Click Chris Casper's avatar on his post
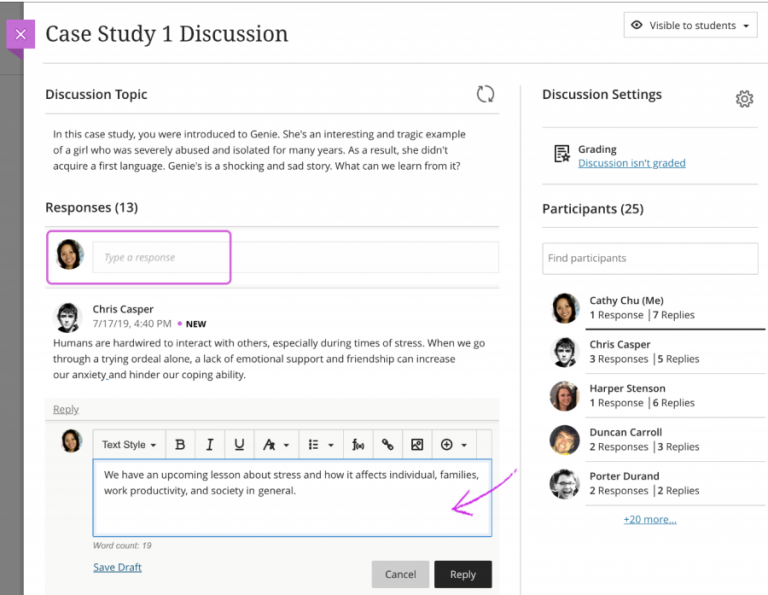 tap(67, 317)
